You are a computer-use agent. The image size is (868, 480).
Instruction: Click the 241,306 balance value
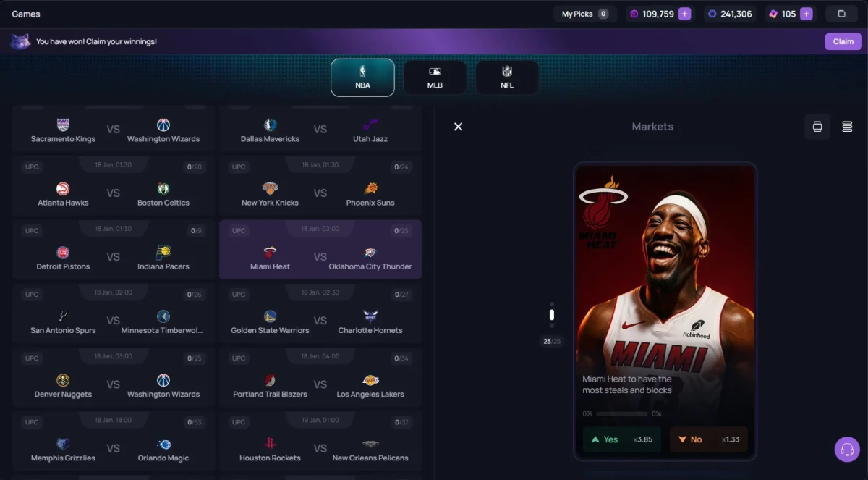(x=736, y=14)
